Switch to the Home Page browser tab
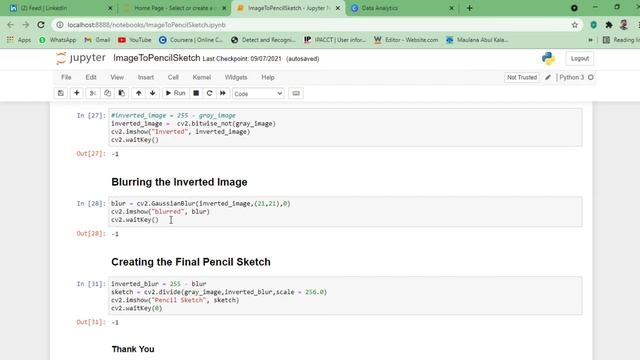Viewport: 640px width, 360px height. tap(175, 8)
